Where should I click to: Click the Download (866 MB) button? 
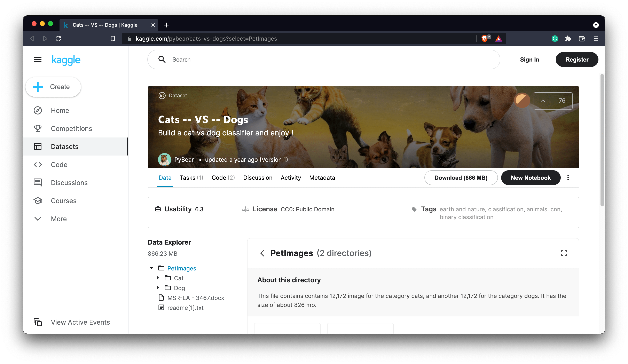461,178
